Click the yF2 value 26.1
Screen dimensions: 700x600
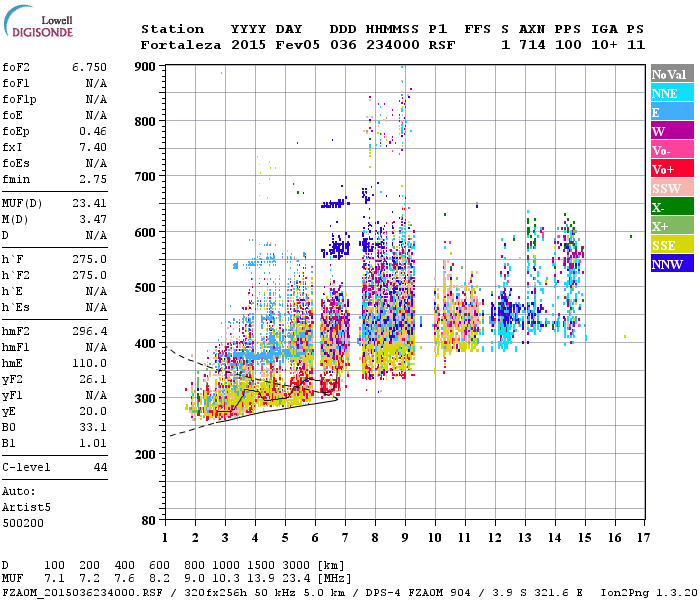tap(93, 379)
